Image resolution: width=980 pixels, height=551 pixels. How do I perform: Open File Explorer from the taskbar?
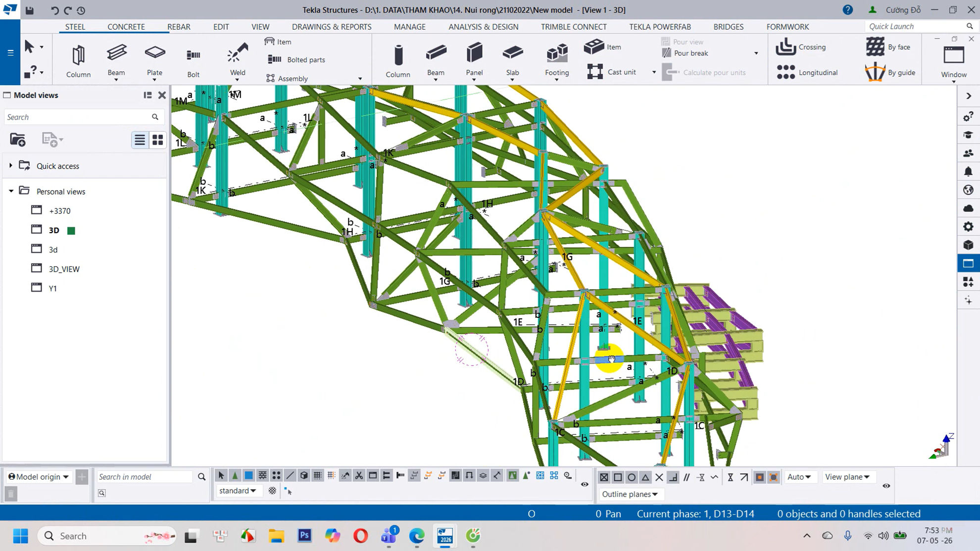point(276,536)
